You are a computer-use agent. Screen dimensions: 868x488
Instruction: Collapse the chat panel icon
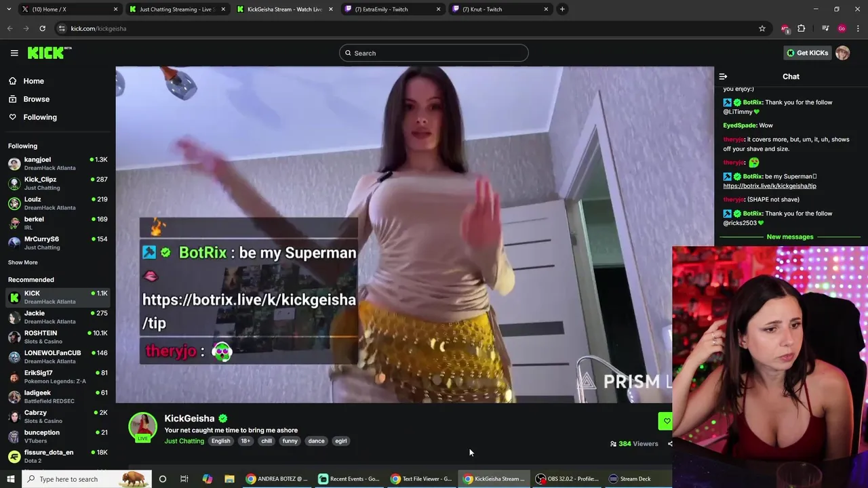(723, 77)
